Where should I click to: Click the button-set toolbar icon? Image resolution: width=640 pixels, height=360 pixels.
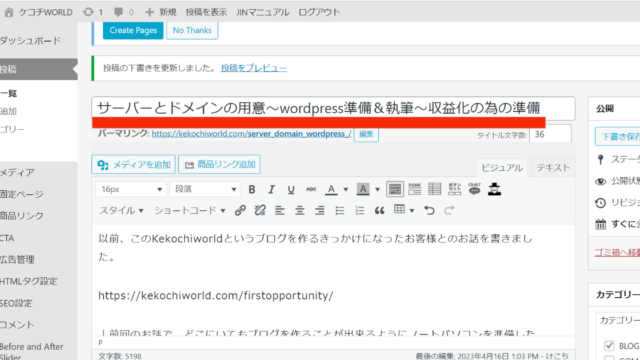click(454, 189)
